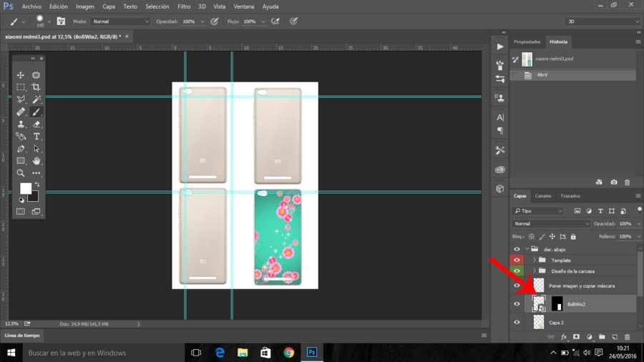
Task: Click the Actions play panel icon
Action: [500, 47]
